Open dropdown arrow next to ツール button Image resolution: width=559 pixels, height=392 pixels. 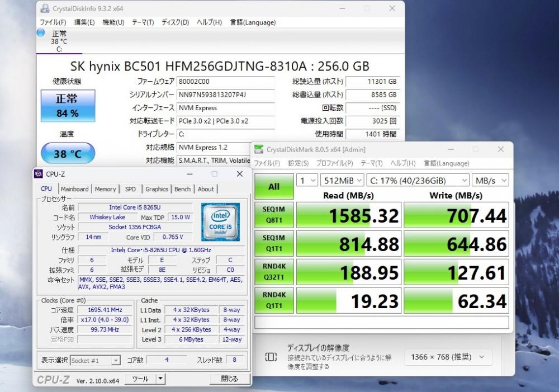pos(160,379)
